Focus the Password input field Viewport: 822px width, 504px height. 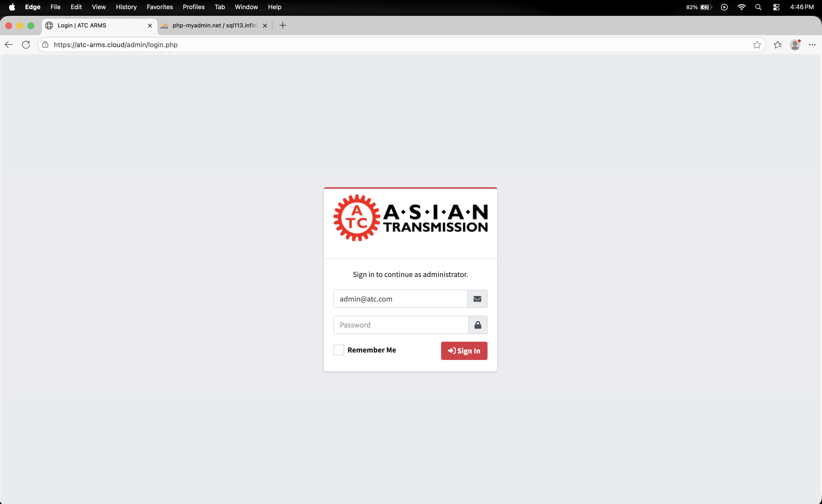401,325
